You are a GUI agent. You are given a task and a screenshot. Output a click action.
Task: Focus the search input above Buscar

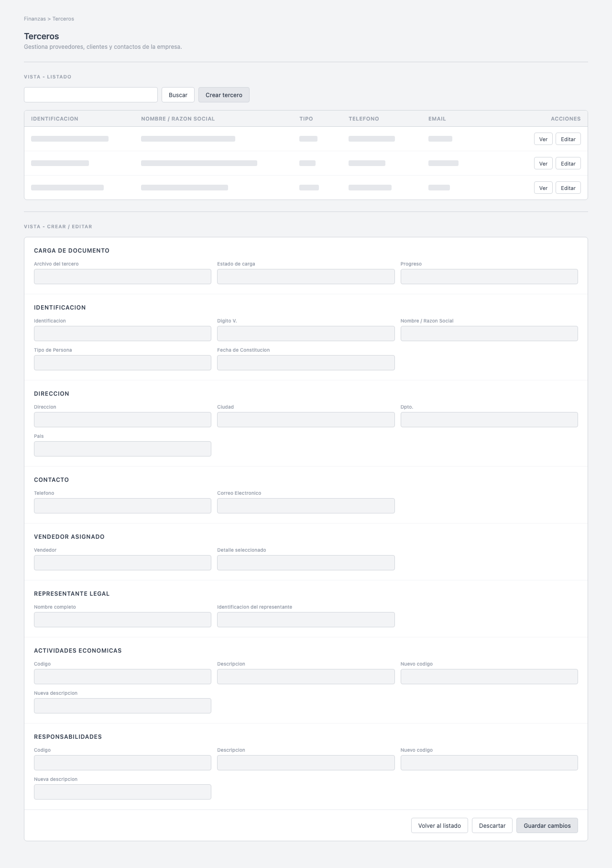[x=90, y=95]
